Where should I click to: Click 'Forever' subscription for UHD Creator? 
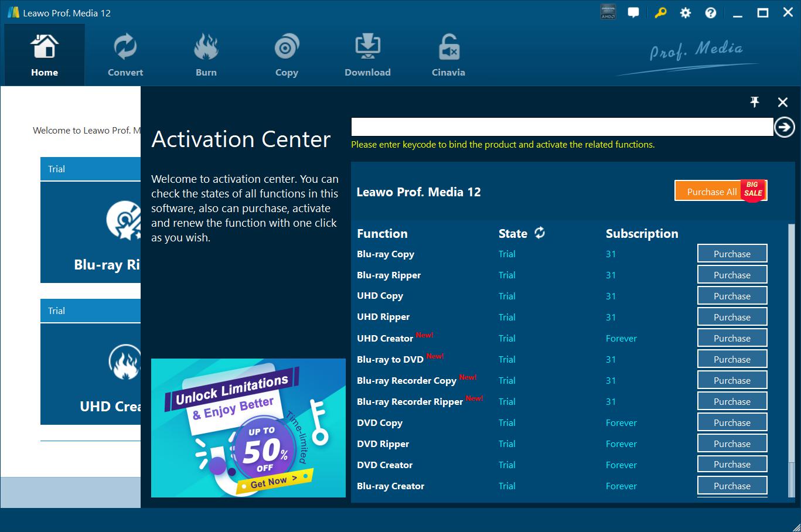point(621,338)
